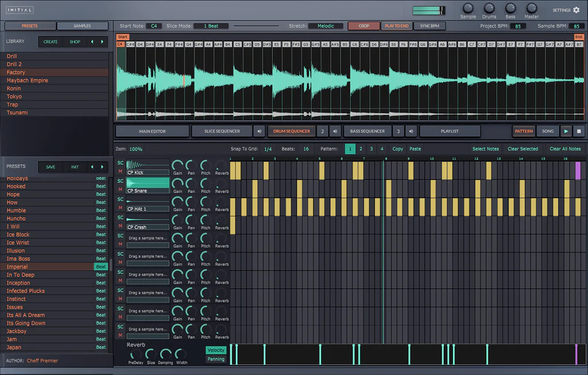Click Clear All Notes
This screenshot has width=588, height=375.
click(x=565, y=149)
